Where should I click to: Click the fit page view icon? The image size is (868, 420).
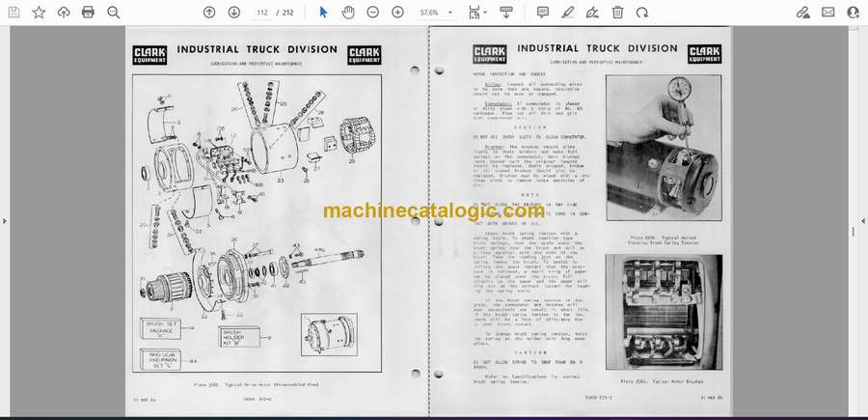click(474, 13)
